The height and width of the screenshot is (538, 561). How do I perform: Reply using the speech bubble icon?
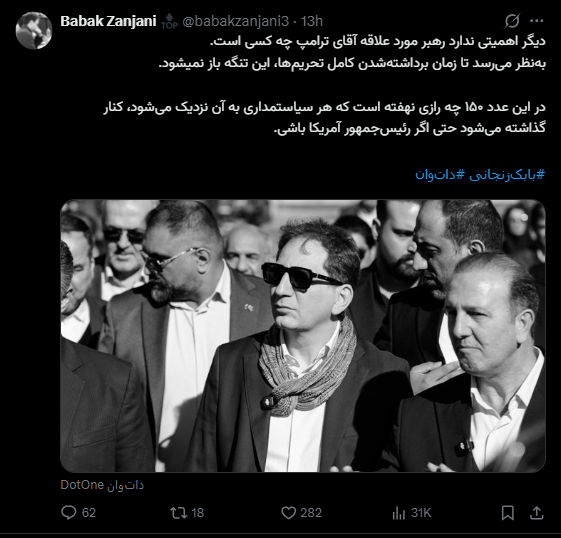coord(69,512)
